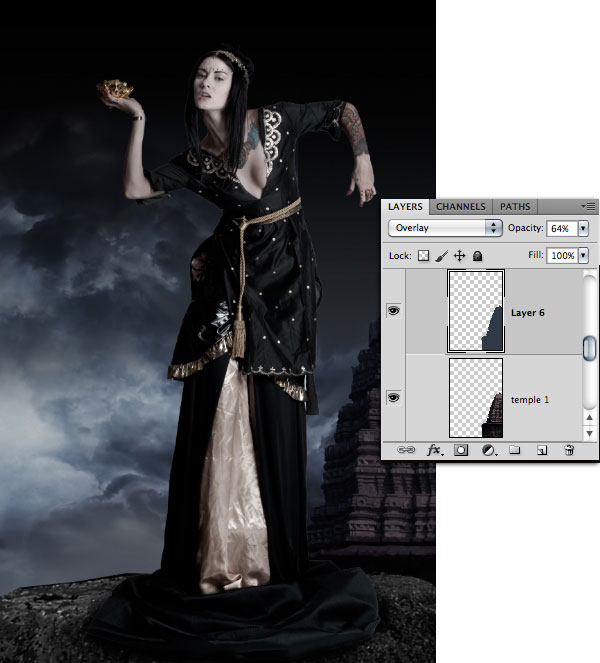Viewport: 600px width, 663px height.
Task: Create new fill or adjustment layer
Action: pyautogui.click(x=489, y=451)
